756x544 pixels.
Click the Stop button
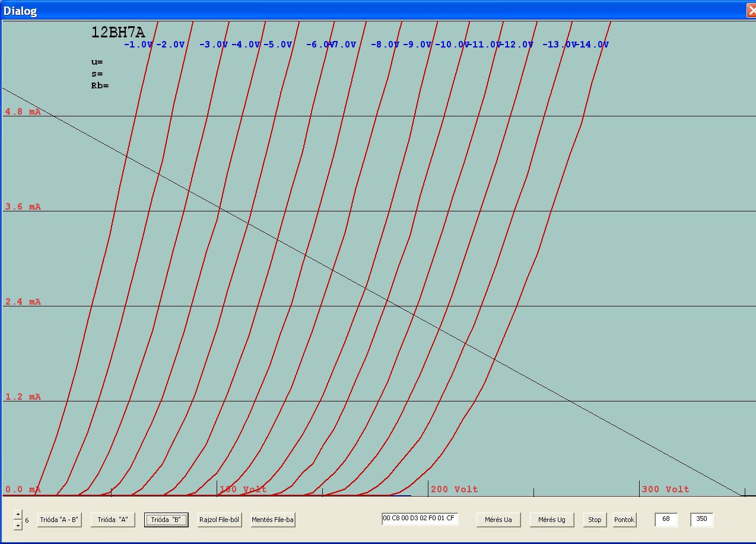[x=595, y=520]
